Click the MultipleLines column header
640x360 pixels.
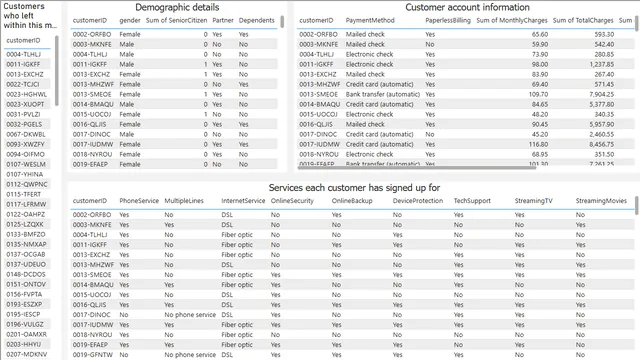[184, 201]
